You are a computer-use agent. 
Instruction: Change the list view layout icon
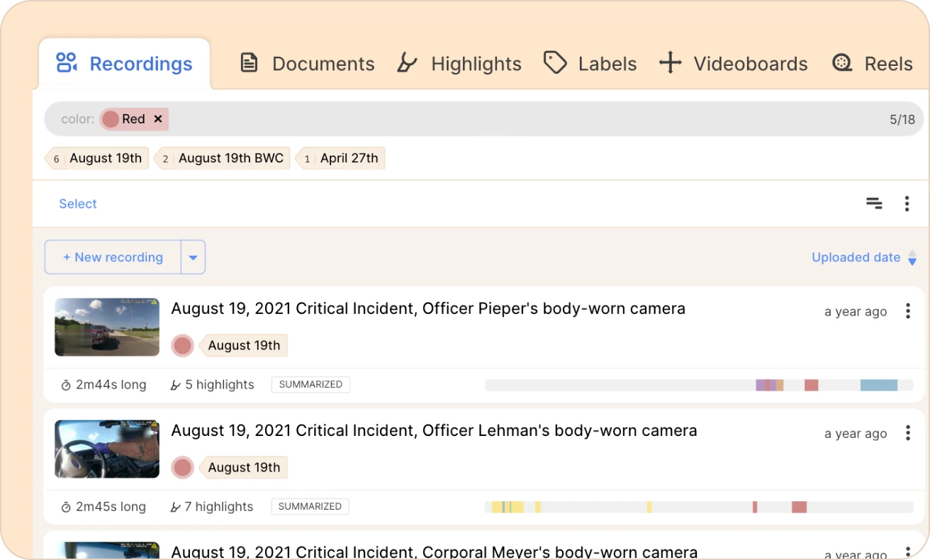tap(874, 204)
